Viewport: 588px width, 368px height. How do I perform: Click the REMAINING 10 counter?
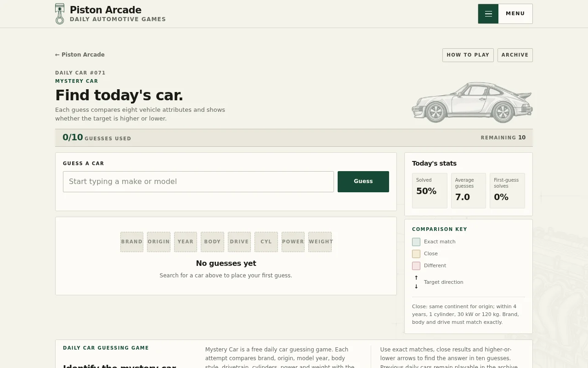(x=503, y=138)
